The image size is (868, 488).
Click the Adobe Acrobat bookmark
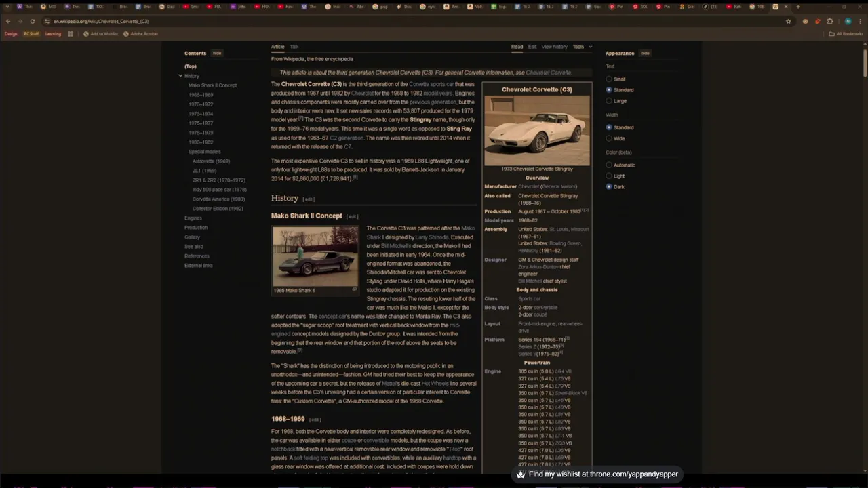(x=140, y=33)
